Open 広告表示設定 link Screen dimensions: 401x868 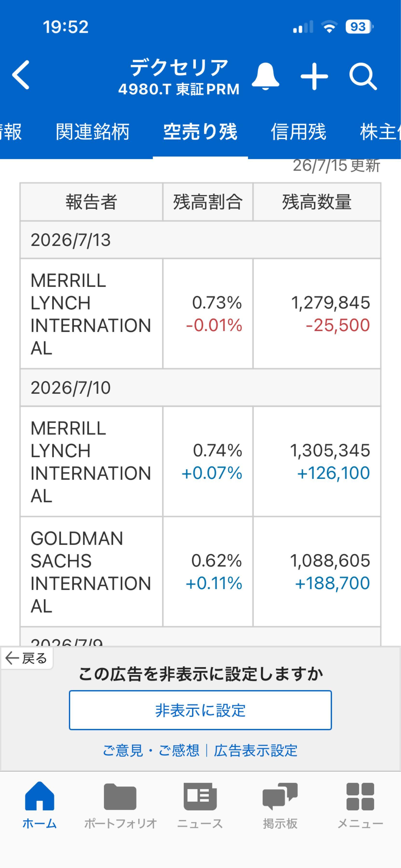coord(255,750)
